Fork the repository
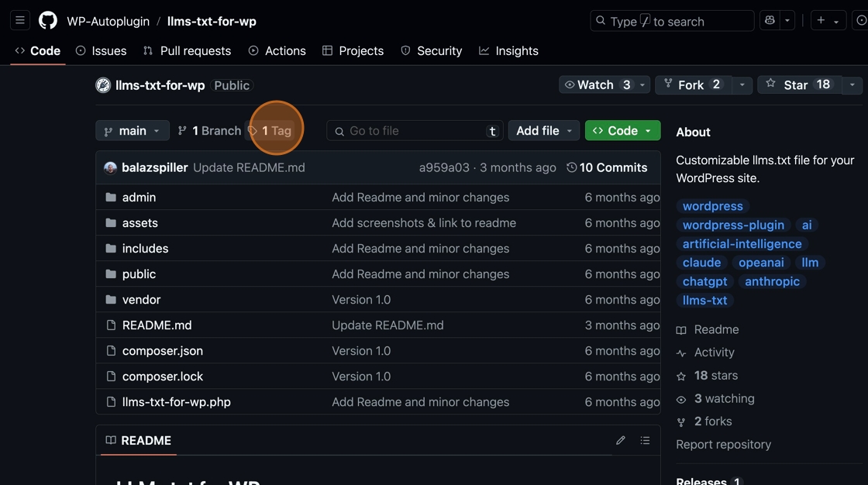 (694, 84)
